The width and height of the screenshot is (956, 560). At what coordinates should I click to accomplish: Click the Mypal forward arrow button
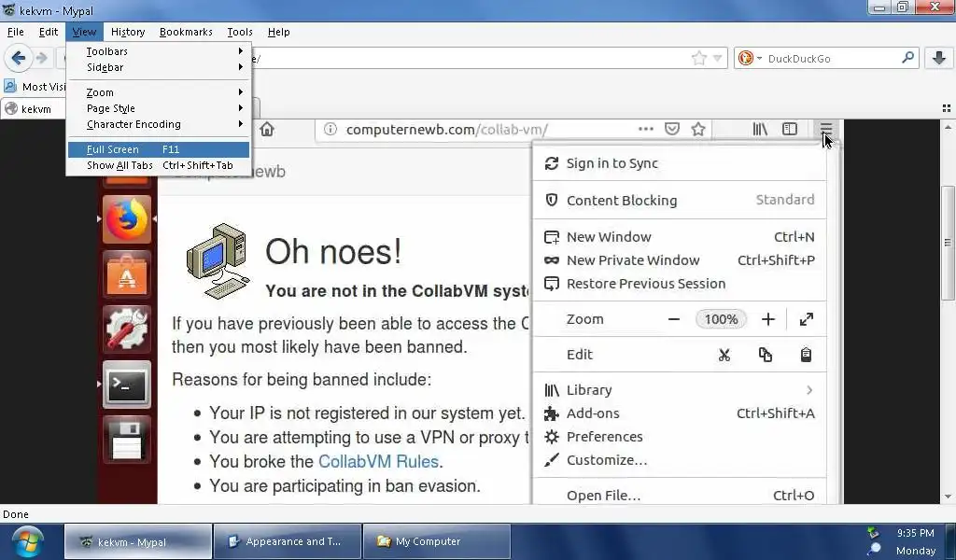[x=42, y=59]
